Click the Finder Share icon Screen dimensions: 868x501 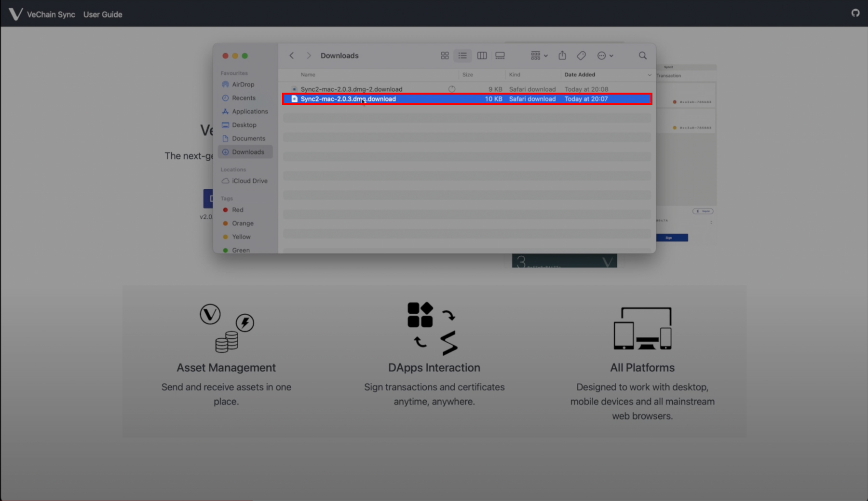point(562,56)
